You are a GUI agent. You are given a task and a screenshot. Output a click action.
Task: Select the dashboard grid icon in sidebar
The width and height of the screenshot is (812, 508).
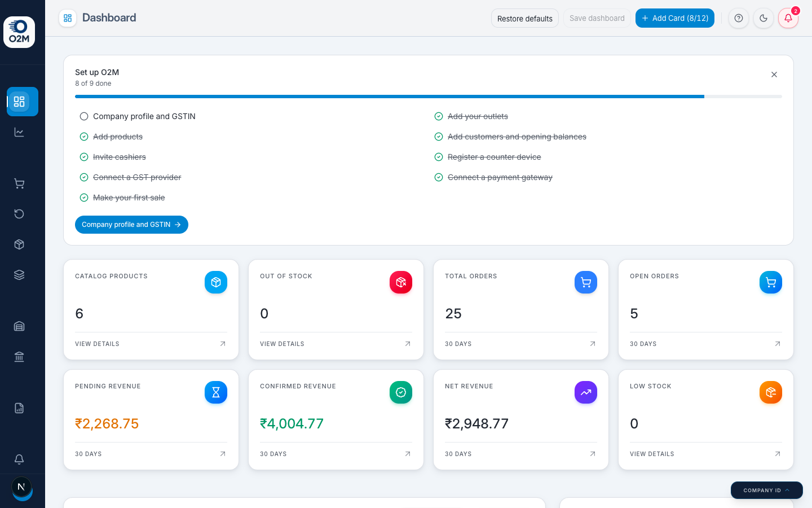tap(23, 102)
